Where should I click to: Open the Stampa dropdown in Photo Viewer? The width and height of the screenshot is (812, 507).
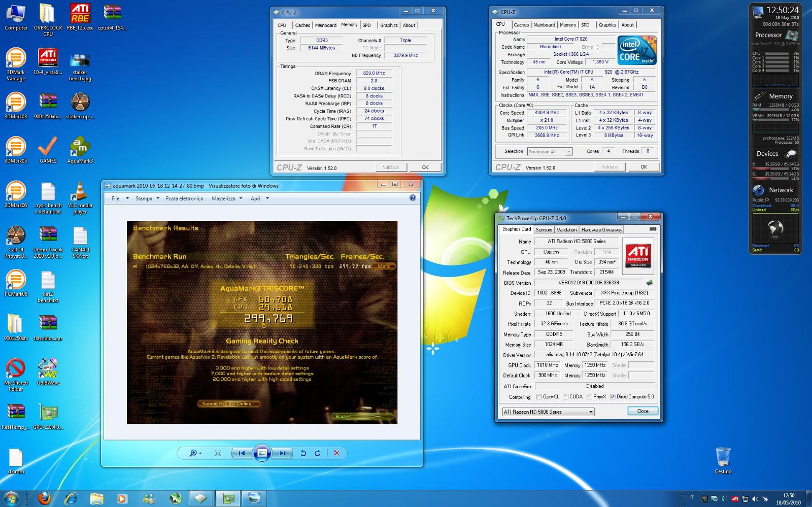tap(147, 198)
